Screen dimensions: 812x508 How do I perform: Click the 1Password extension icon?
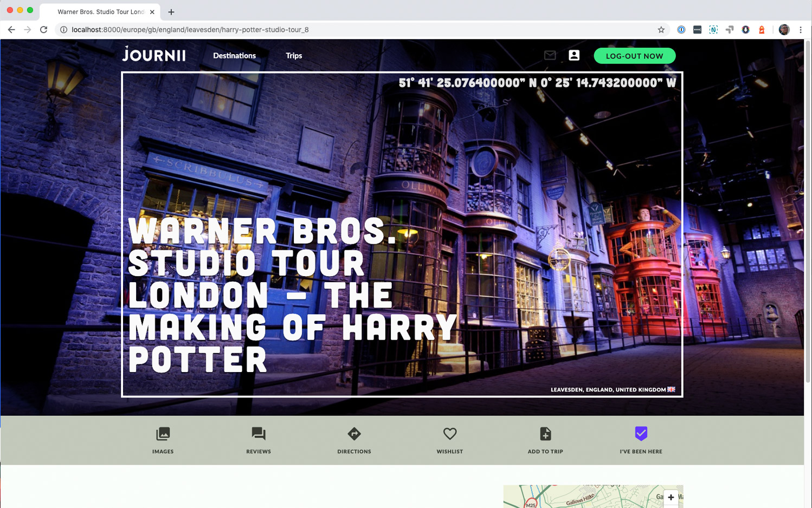click(681, 30)
